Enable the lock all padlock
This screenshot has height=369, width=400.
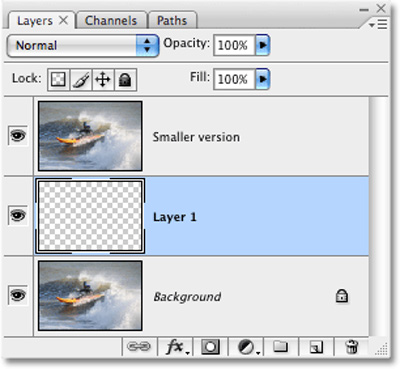pyautogui.click(x=125, y=80)
